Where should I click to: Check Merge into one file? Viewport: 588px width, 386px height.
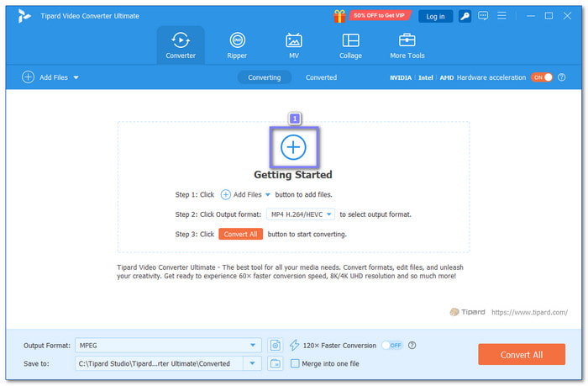click(x=295, y=363)
